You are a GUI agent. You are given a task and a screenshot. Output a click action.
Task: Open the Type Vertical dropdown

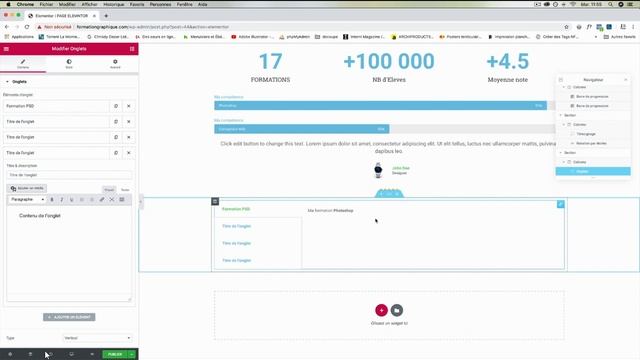point(97,338)
